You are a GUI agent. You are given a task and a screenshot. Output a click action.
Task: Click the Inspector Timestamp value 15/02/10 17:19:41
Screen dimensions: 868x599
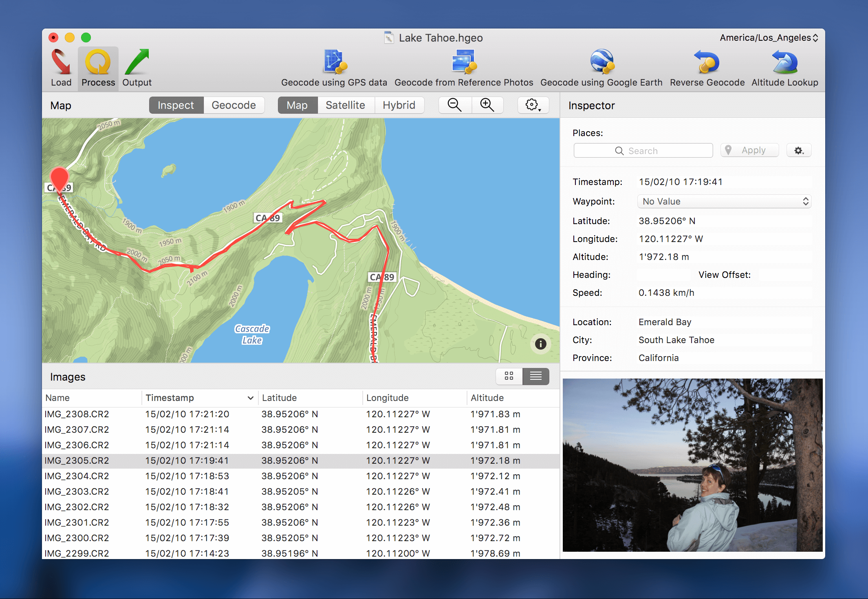[681, 182]
